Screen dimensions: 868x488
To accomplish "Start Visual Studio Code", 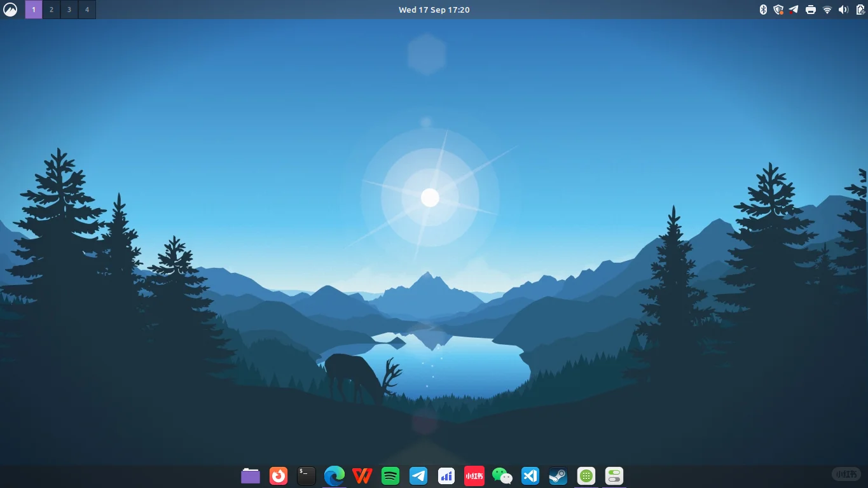I will (x=530, y=475).
